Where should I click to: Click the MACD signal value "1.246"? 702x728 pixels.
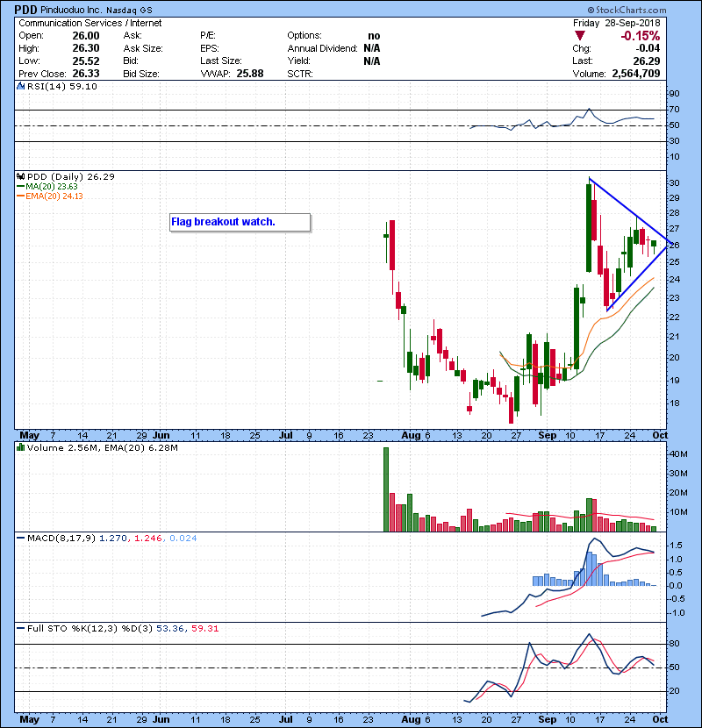click(x=147, y=539)
